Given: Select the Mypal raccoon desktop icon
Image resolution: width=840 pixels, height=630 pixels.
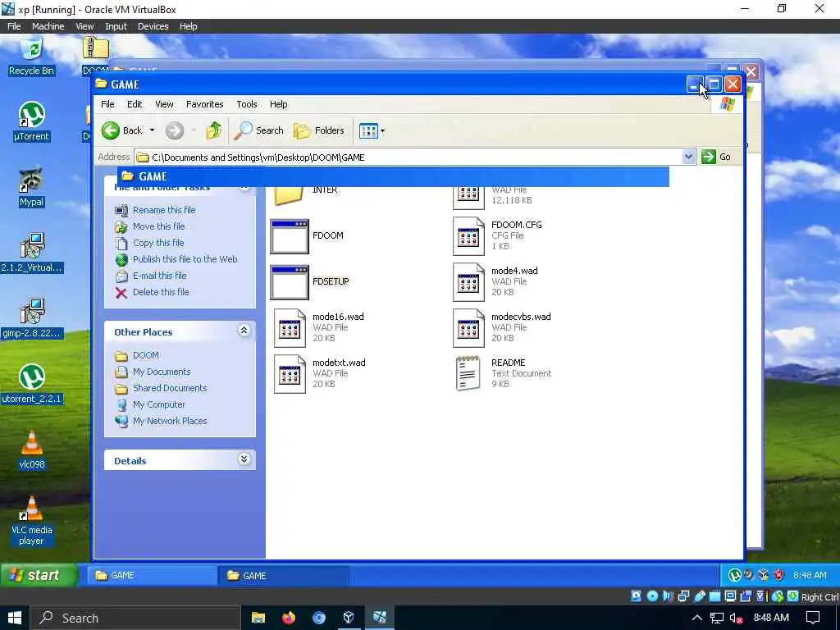Looking at the screenshot, I should [32, 187].
